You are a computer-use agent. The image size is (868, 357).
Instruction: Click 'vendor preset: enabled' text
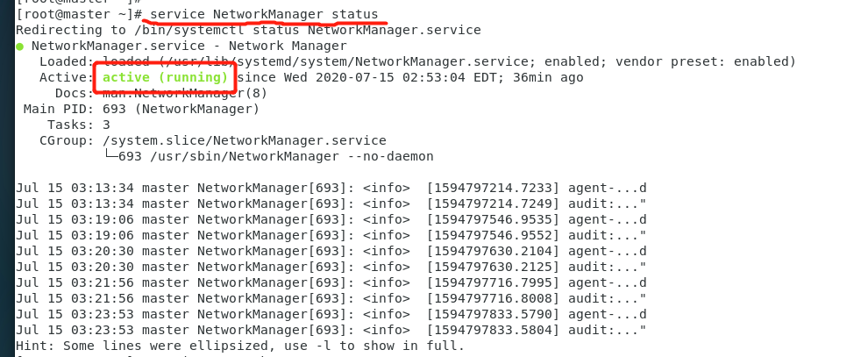pos(702,61)
